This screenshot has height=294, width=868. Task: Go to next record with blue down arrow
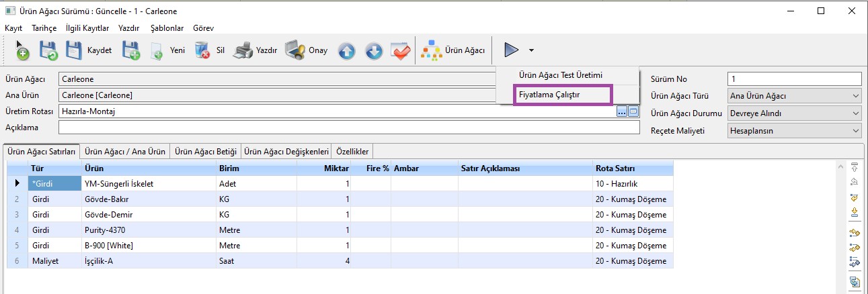click(x=374, y=51)
